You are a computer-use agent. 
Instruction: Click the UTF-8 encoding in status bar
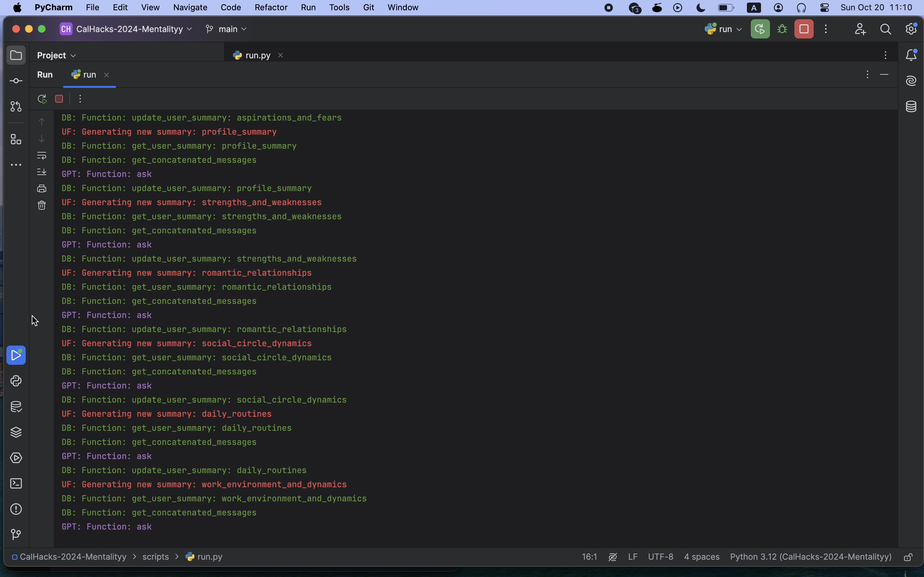click(661, 557)
